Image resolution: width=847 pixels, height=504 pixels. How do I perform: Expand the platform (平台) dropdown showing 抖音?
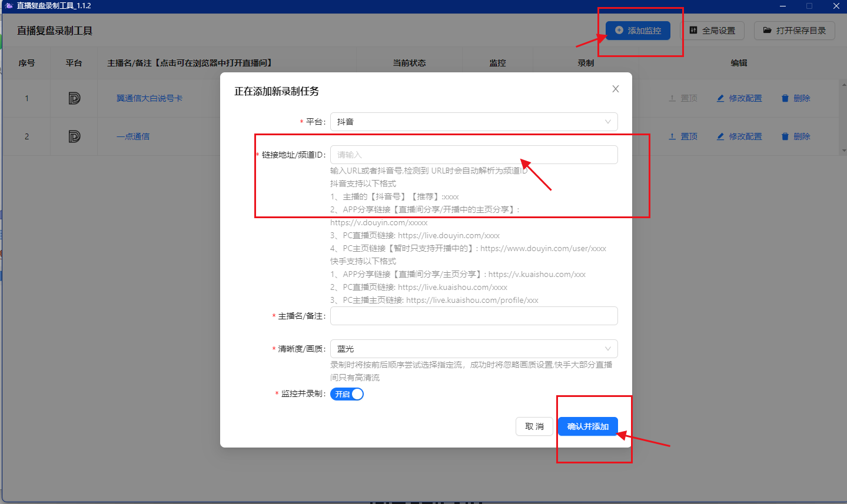pos(473,122)
